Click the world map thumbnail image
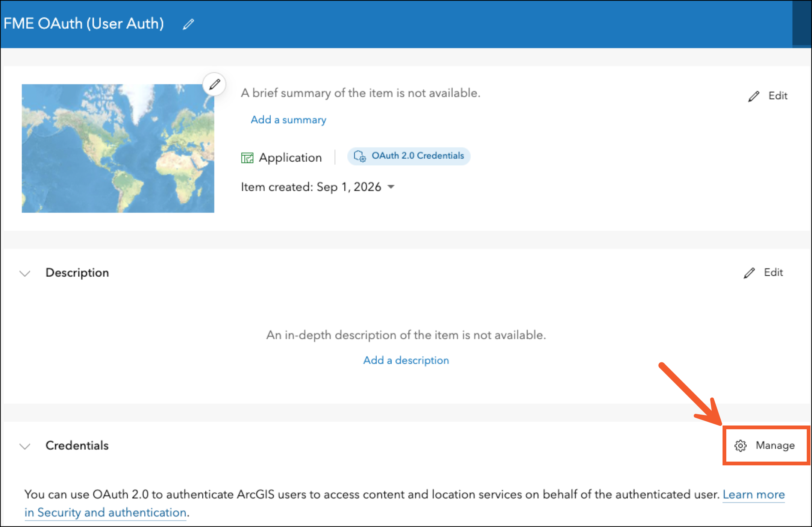This screenshot has height=527, width=812. 118,148
